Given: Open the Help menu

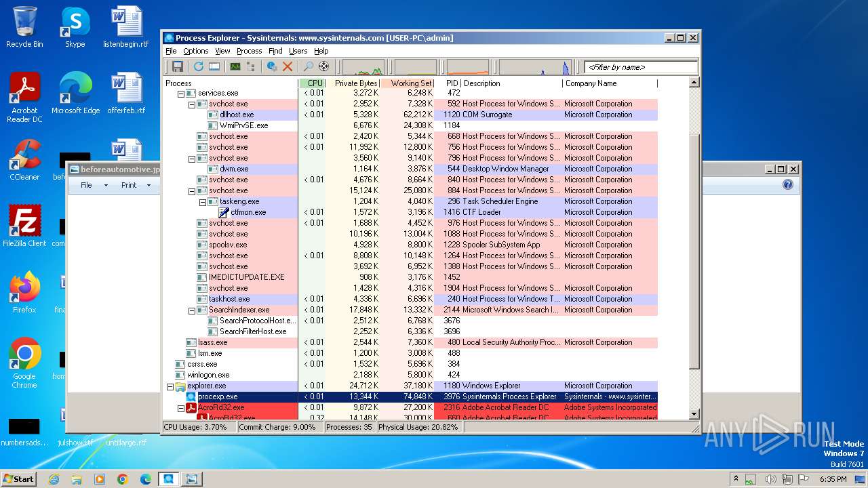Looking at the screenshot, I should pos(321,51).
